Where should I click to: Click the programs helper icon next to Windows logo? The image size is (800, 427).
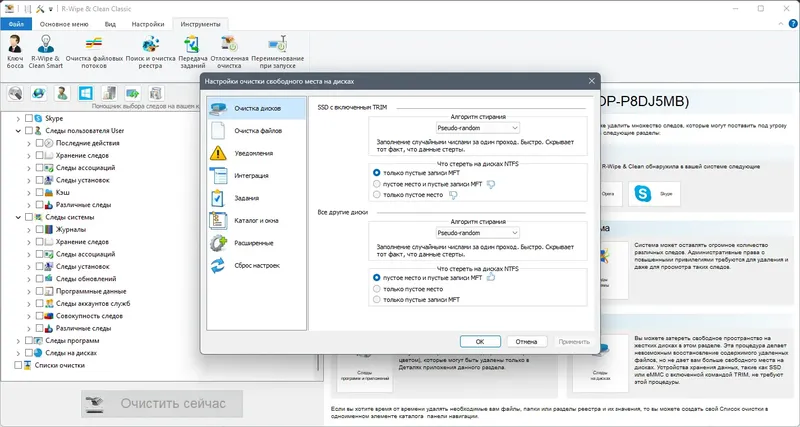109,93
